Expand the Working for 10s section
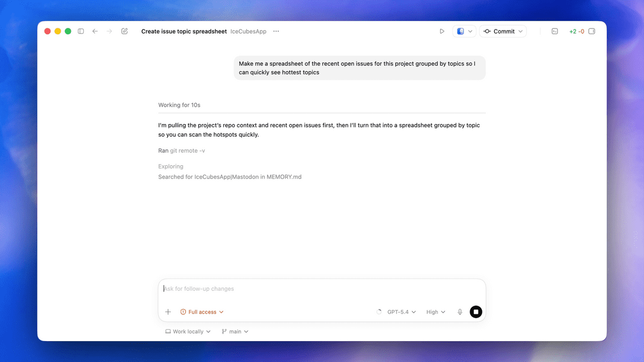The image size is (644, 362). 179,105
